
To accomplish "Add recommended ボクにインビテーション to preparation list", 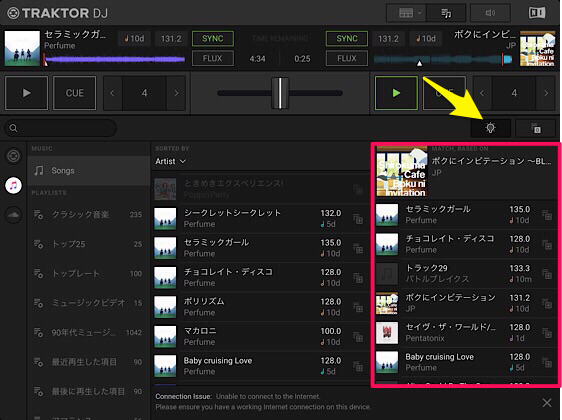I will pyautogui.click(x=547, y=304).
